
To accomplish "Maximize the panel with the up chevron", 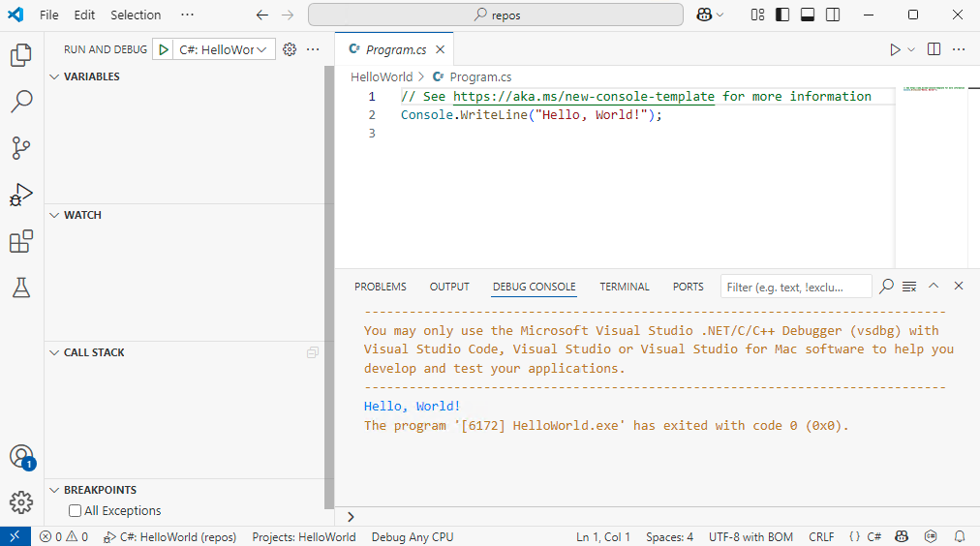I will tap(934, 287).
